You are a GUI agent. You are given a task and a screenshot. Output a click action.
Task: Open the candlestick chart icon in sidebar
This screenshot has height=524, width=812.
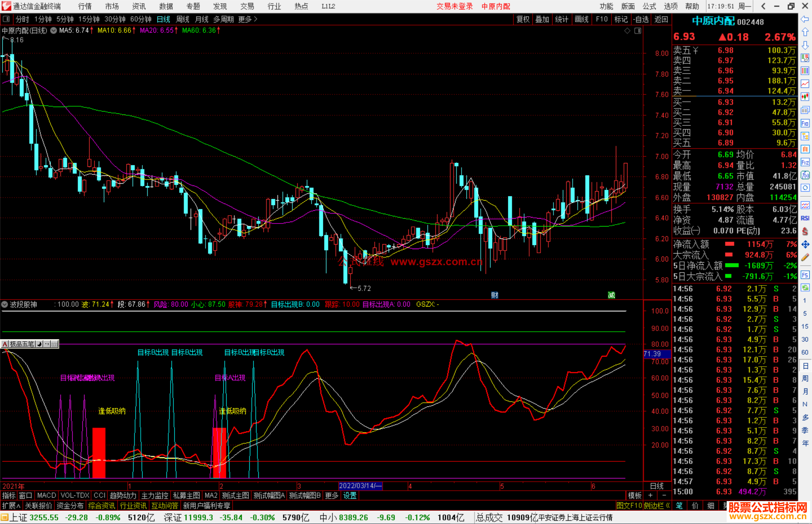[805, 97]
